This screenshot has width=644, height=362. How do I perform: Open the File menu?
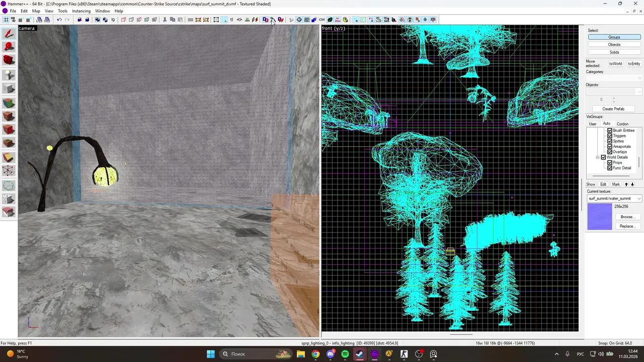13,11
